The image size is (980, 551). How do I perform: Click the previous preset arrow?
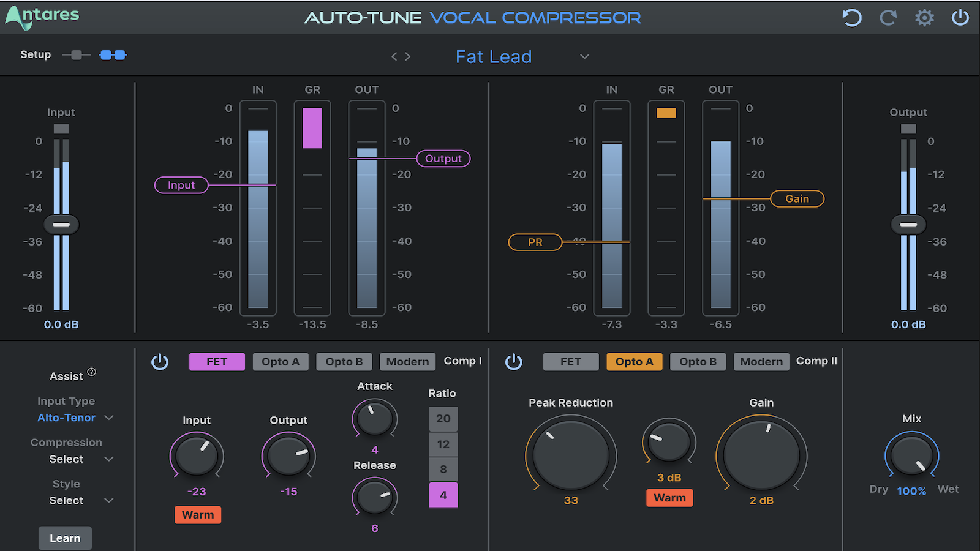[394, 56]
